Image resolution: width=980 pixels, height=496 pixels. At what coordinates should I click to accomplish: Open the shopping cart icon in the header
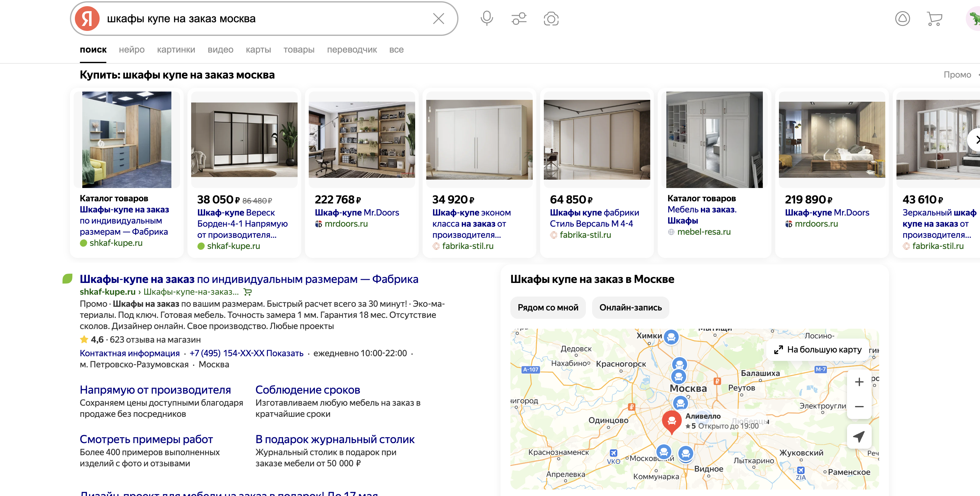click(x=934, y=19)
